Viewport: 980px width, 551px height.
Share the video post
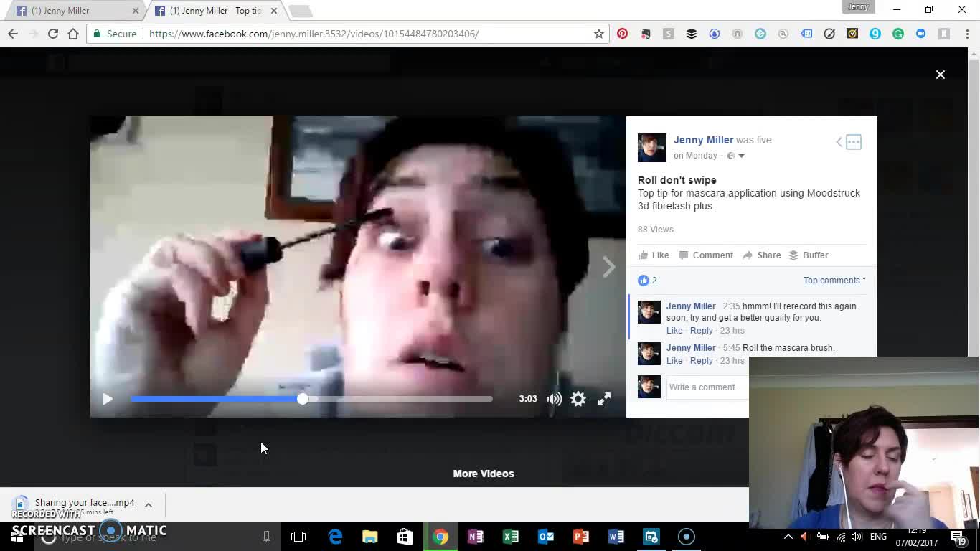(761, 255)
